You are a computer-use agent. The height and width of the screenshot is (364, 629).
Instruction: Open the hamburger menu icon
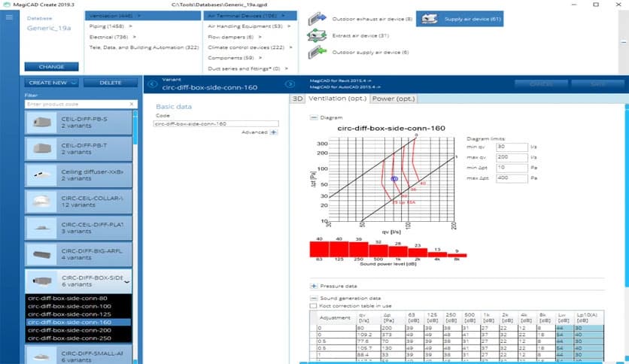[x=9, y=17]
